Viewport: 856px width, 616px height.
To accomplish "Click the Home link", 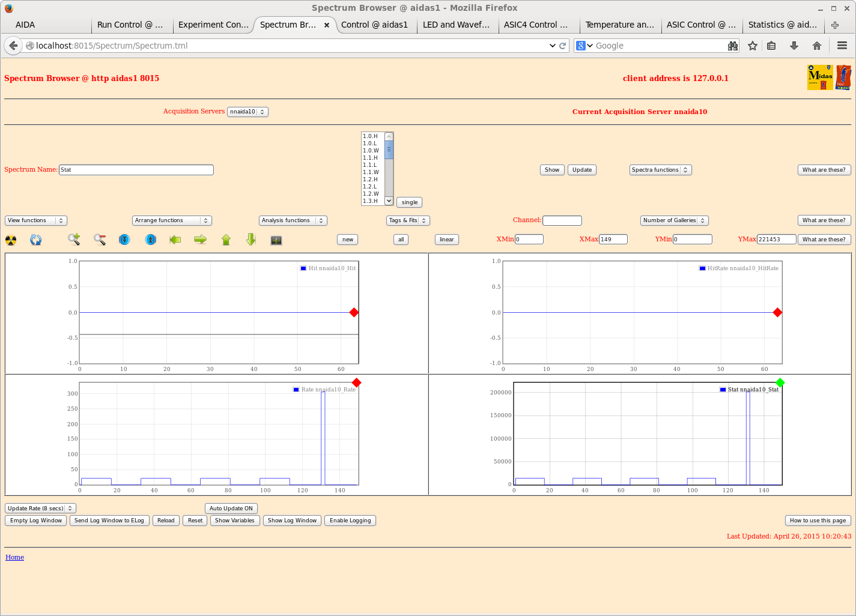I will click(x=14, y=557).
